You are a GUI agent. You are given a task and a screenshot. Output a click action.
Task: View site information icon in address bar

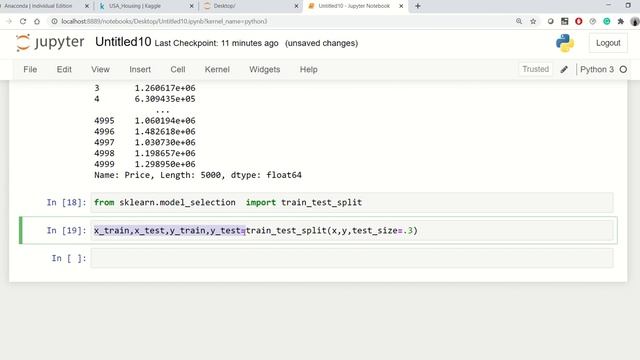pos(54,21)
